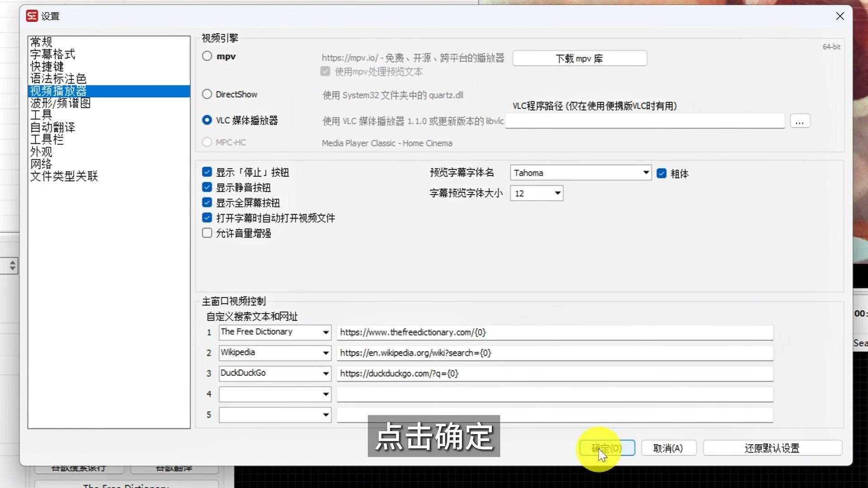Open The Free Dictionary search dropdown
The image size is (868, 488).
(325, 333)
